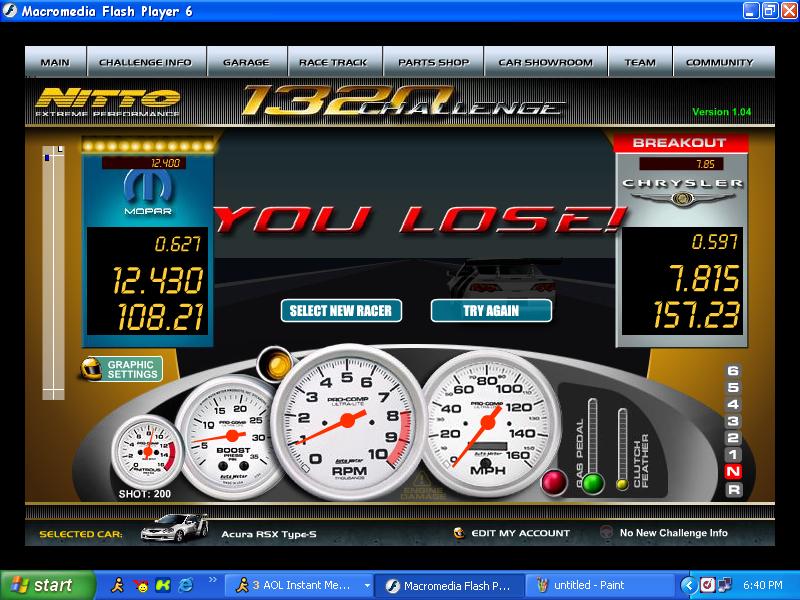Click the yellow clutch feather knob
This screenshot has width=800, height=600.
(x=622, y=484)
